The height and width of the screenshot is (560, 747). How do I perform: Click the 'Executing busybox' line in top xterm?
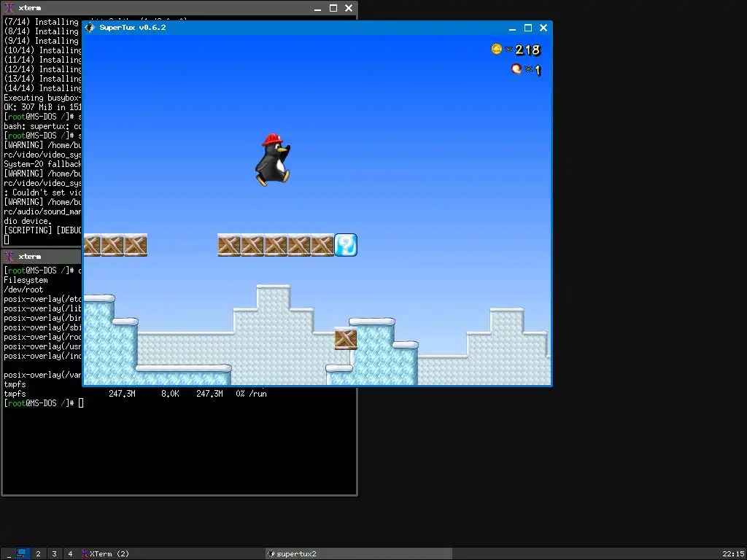pos(43,98)
